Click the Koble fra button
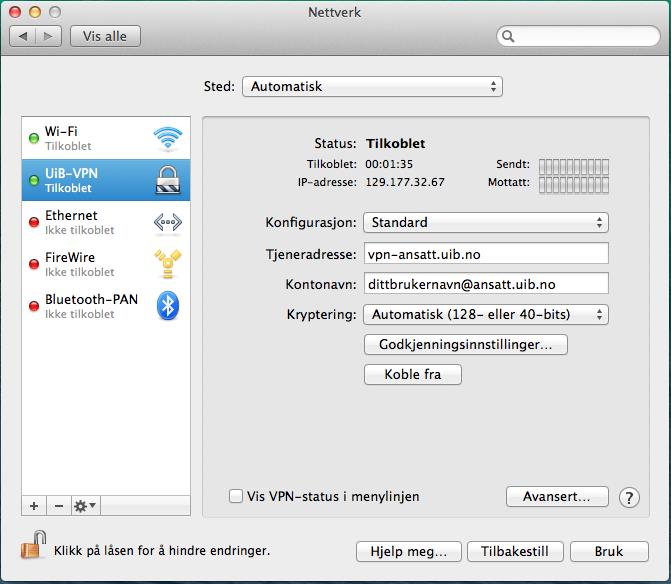671x584 pixels. [x=414, y=375]
